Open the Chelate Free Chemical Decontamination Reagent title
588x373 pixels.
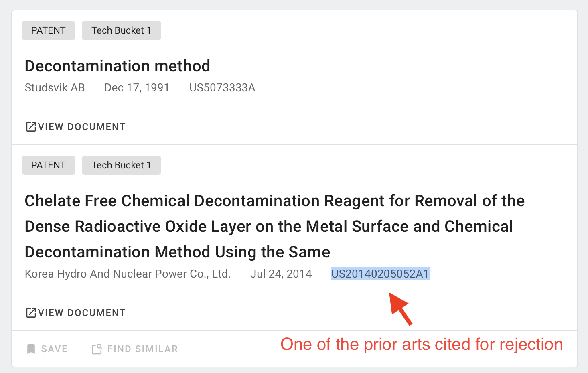[275, 227]
